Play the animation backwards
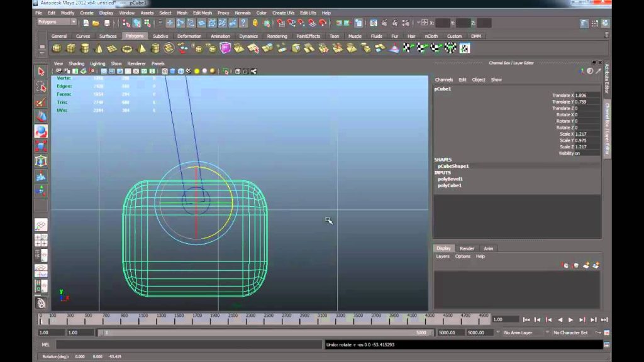644x362 pixels. 560,320
